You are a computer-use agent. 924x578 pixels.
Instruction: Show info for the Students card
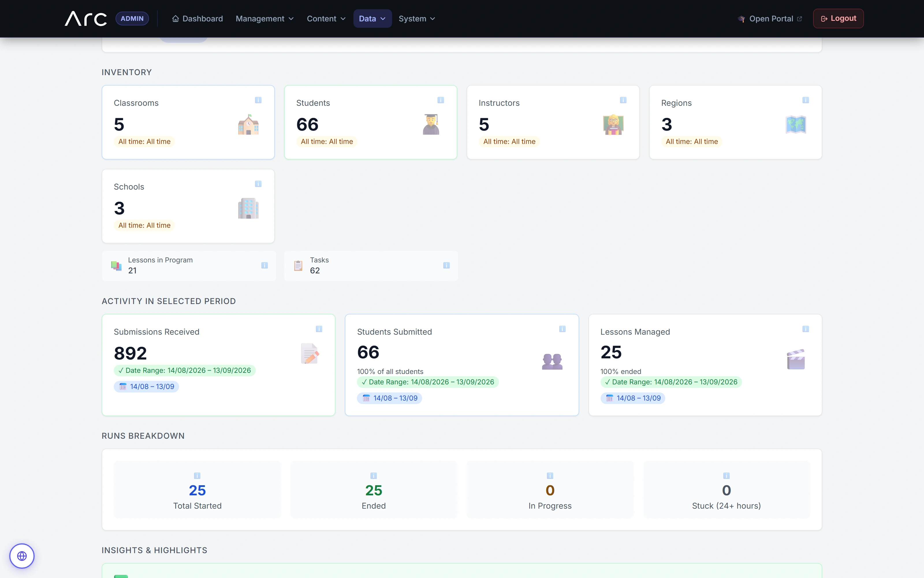click(x=441, y=100)
